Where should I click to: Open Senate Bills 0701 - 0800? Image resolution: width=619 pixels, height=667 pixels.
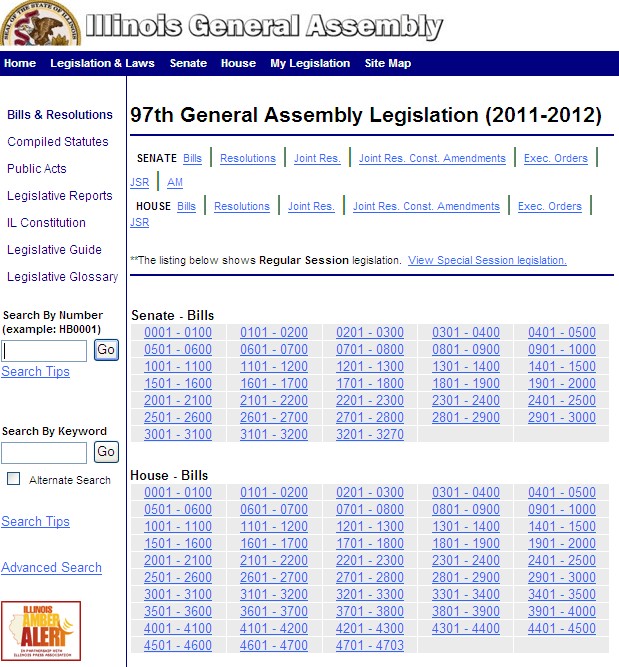tap(370, 350)
